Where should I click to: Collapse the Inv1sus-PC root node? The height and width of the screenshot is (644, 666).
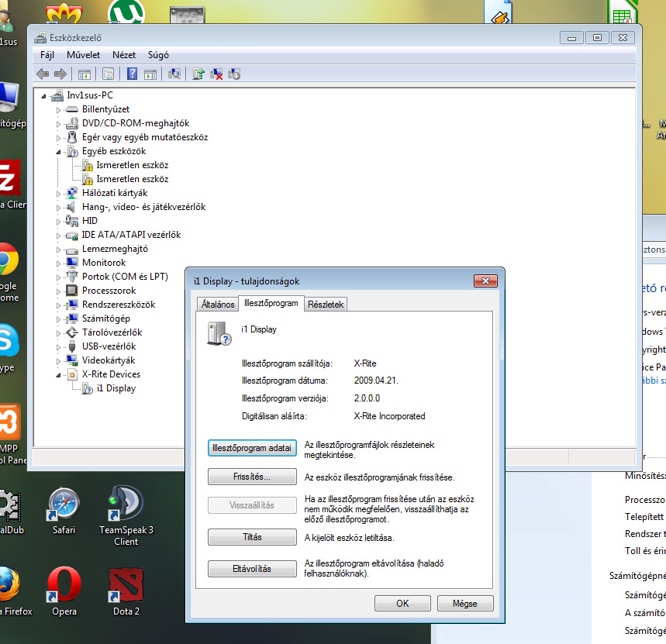pyautogui.click(x=43, y=96)
